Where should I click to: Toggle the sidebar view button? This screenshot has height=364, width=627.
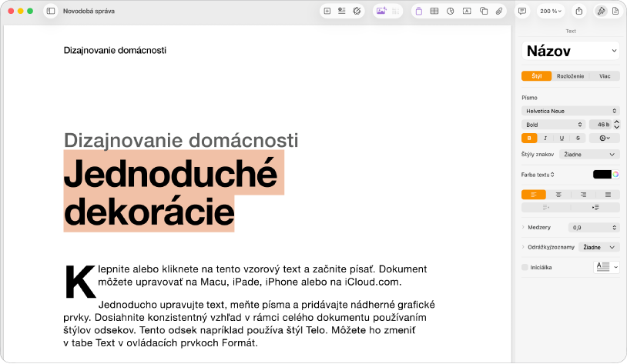(x=51, y=12)
